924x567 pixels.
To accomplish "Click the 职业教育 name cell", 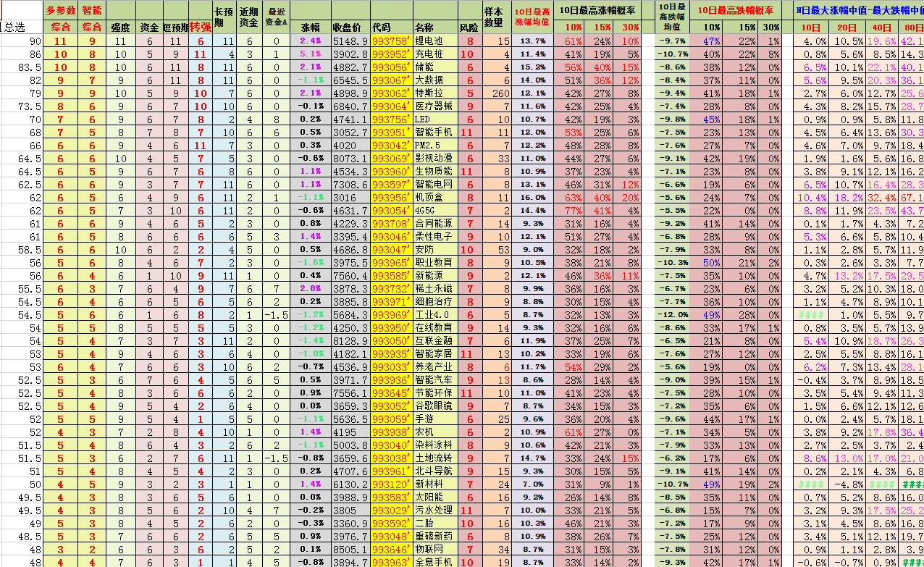I will [436, 263].
